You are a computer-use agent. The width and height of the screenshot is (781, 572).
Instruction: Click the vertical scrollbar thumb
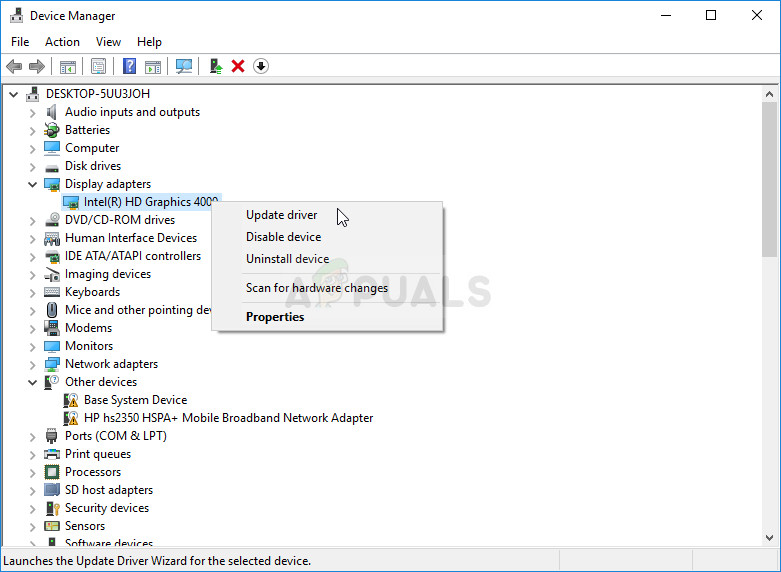(769, 179)
